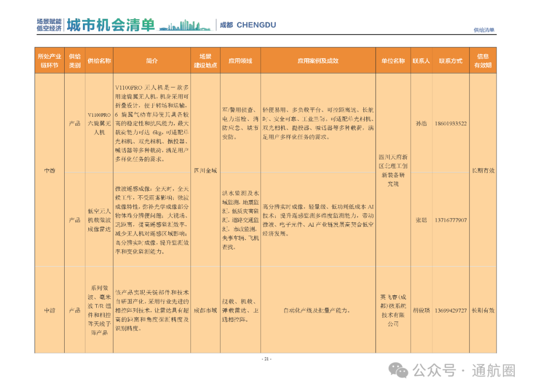
Task: Click the V1100PRO 六旋翼无人机 name cell
Action: click(x=99, y=123)
